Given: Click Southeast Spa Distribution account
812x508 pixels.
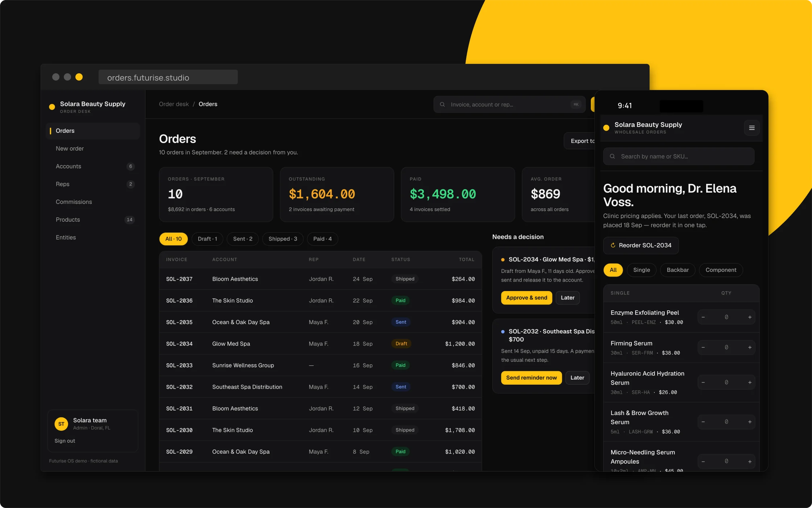Looking at the screenshot, I should click(x=247, y=387).
